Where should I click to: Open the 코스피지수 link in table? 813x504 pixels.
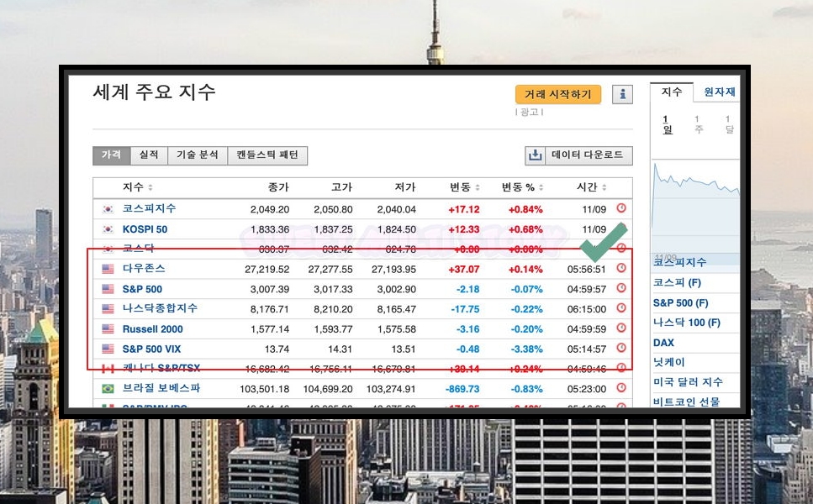(x=150, y=208)
